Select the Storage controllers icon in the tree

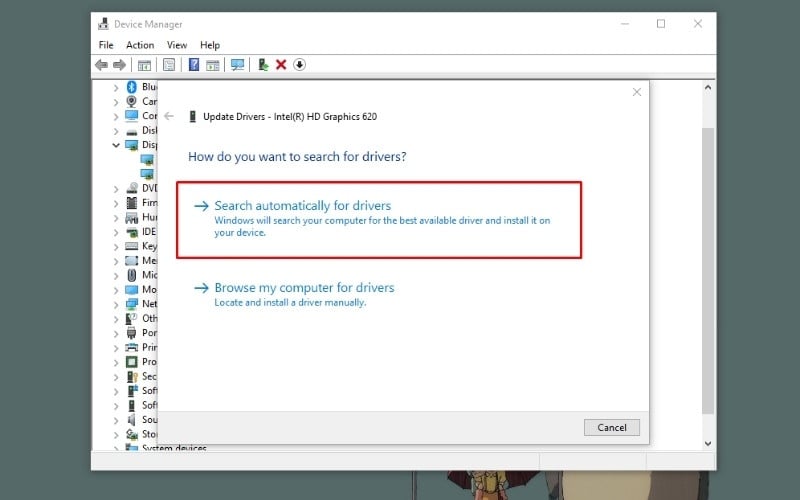click(x=132, y=434)
